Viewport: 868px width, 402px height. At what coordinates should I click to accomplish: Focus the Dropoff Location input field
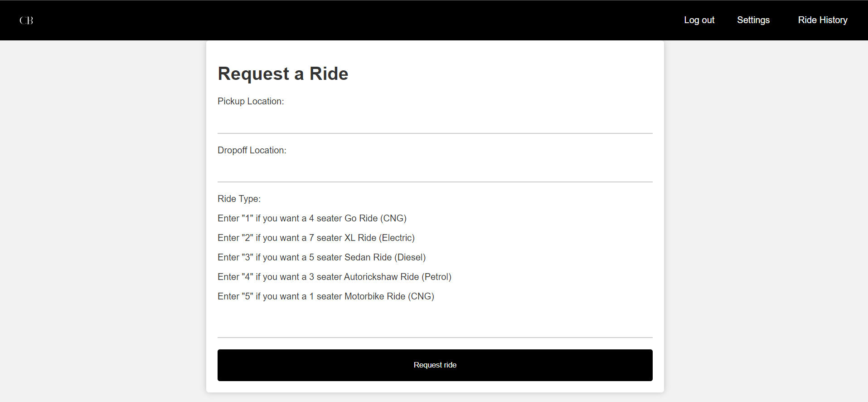point(435,171)
